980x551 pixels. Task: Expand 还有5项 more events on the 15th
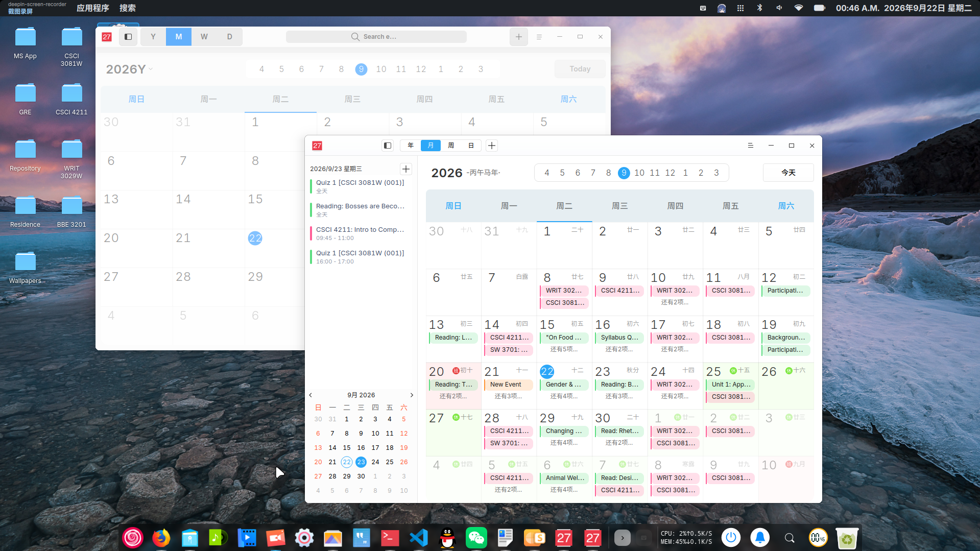click(x=564, y=349)
